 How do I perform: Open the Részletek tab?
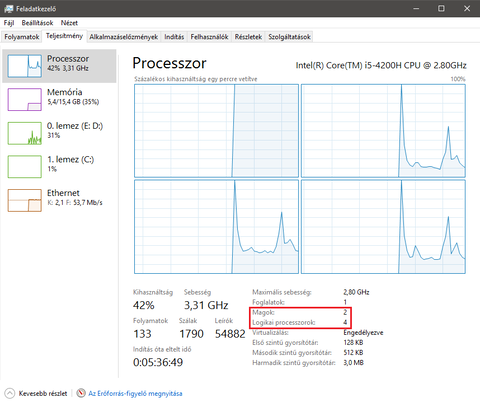click(248, 37)
